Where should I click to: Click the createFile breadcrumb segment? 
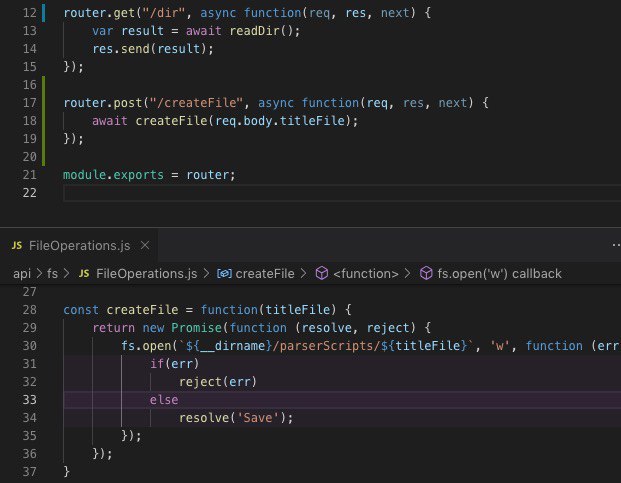265,274
